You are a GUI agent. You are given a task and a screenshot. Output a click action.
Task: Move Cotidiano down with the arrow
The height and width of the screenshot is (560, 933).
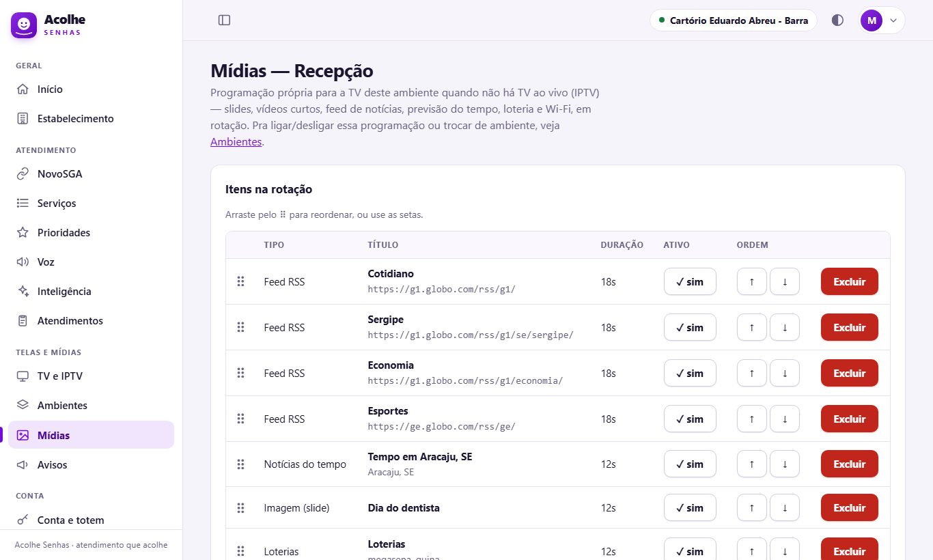785,281
